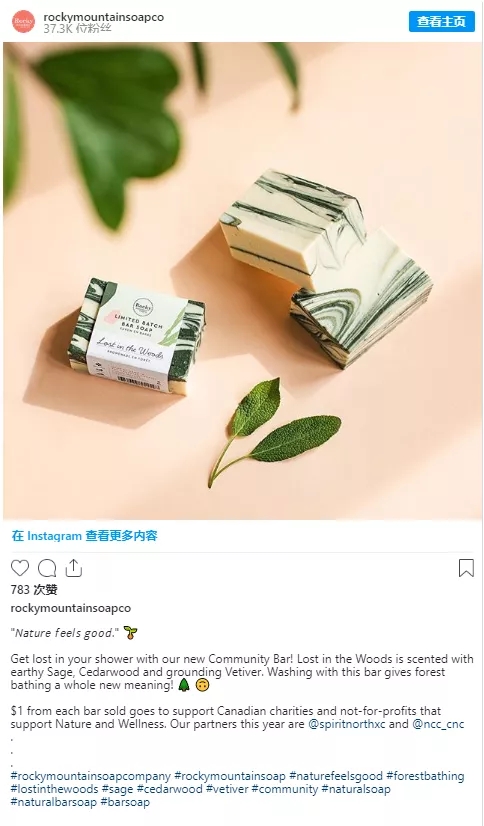Click the blue 查看主页 button
Image resolution: width=484 pixels, height=826 pixels.
pyautogui.click(x=441, y=22)
